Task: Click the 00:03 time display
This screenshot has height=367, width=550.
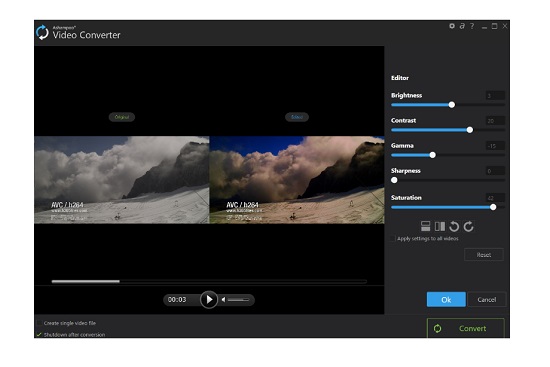Action: 177,300
